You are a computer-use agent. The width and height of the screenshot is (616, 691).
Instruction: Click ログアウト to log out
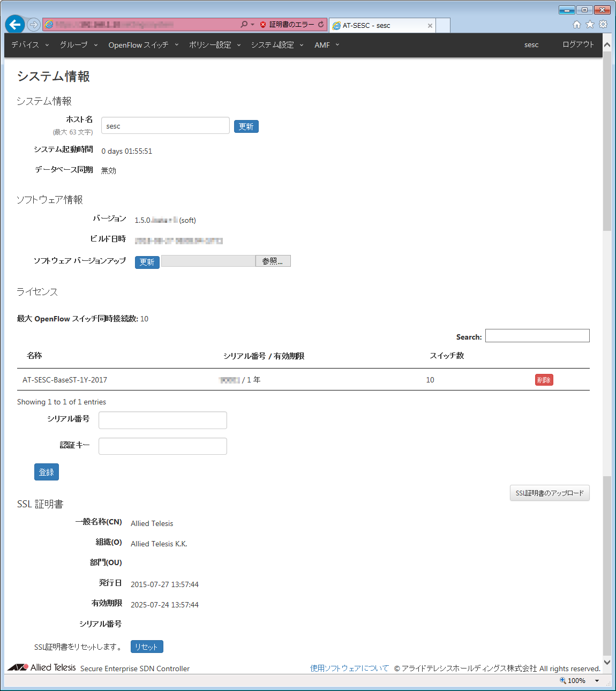(x=578, y=44)
